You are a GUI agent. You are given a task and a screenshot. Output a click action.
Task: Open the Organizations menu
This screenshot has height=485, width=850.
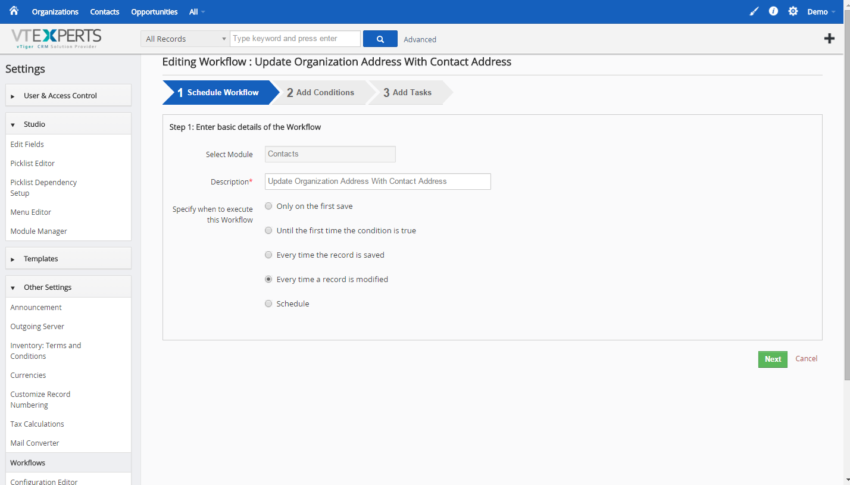pos(55,12)
